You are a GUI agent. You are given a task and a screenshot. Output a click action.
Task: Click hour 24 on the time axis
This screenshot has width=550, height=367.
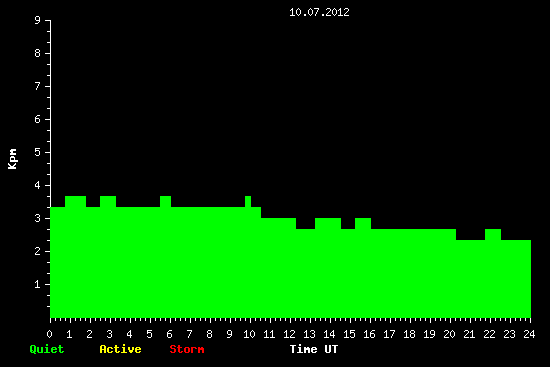tap(529, 334)
